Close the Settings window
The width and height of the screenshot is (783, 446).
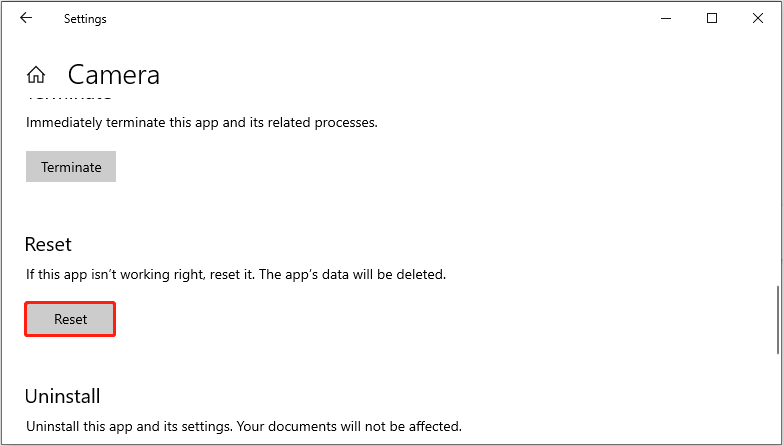758,18
